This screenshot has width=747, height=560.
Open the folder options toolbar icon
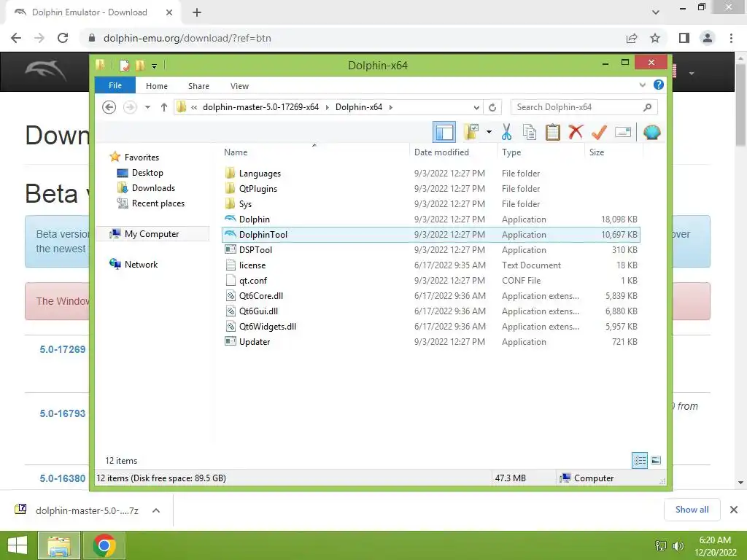click(x=471, y=133)
